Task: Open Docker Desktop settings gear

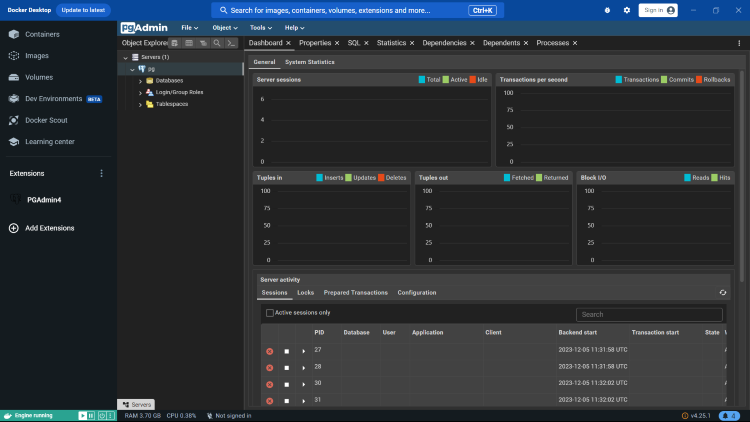Action: tap(627, 10)
